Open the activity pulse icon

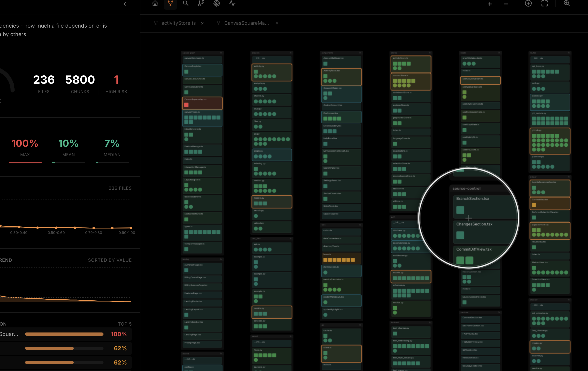click(232, 3)
